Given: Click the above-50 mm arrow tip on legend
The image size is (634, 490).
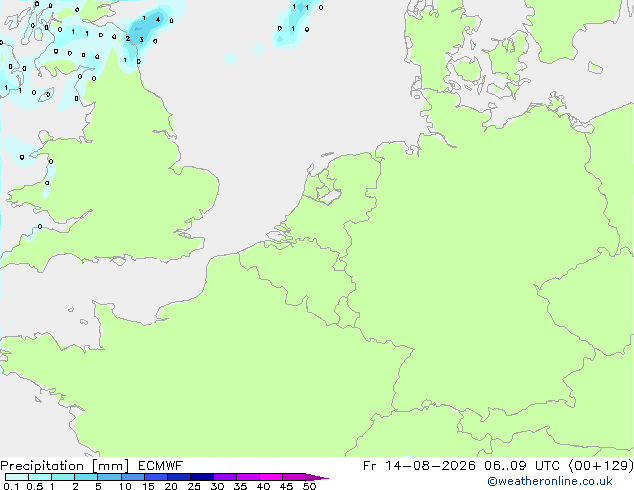Looking at the screenshot, I should pyautogui.click(x=317, y=477).
